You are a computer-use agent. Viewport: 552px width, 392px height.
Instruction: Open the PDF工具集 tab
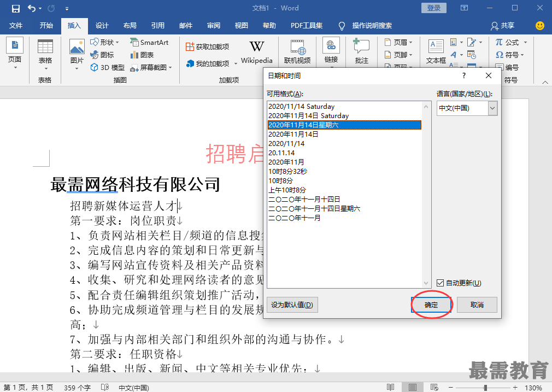coord(306,25)
